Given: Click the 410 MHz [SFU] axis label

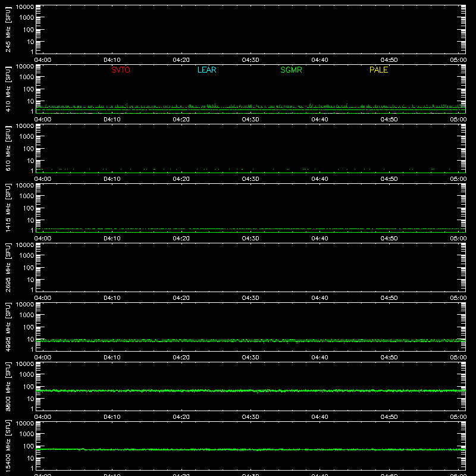Looking at the screenshot, I should click(8, 89).
